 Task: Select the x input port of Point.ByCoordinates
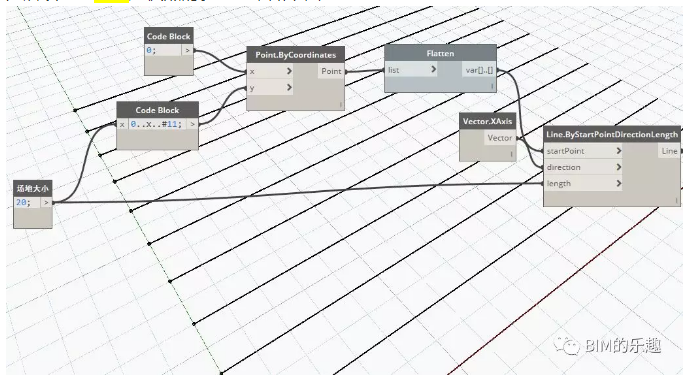point(270,71)
